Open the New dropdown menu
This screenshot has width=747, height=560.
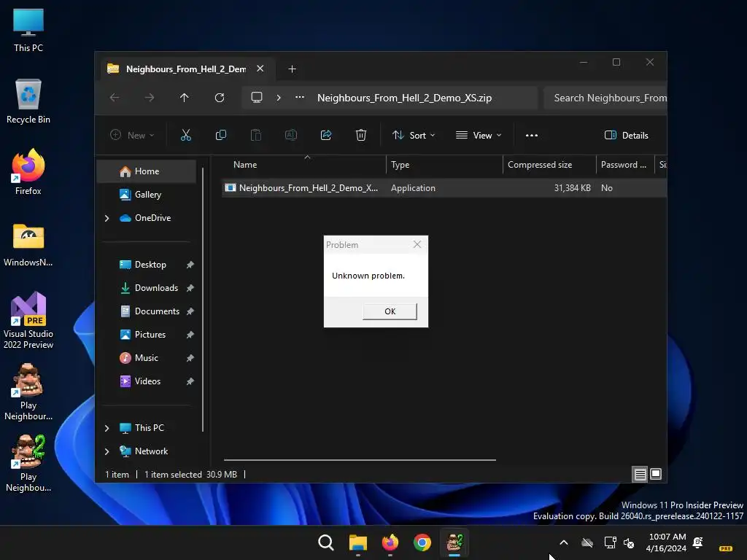[x=132, y=135]
